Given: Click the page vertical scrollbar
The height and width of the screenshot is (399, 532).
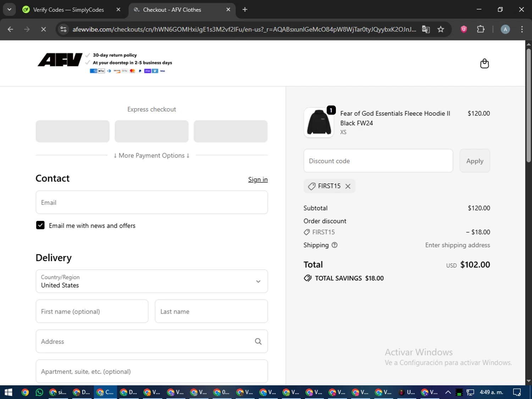Looking at the screenshot, I should (528, 105).
